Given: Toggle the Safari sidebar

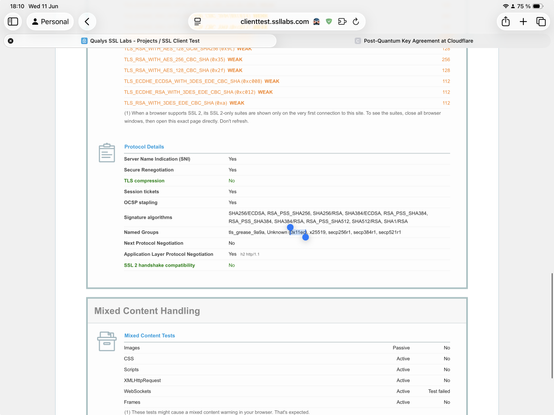Looking at the screenshot, I should tap(13, 22).
